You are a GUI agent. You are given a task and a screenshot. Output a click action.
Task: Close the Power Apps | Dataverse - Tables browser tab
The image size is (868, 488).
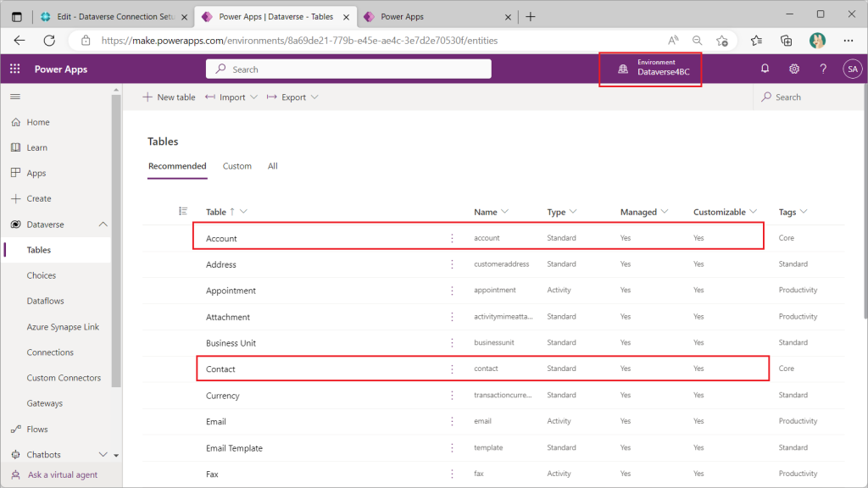347,17
